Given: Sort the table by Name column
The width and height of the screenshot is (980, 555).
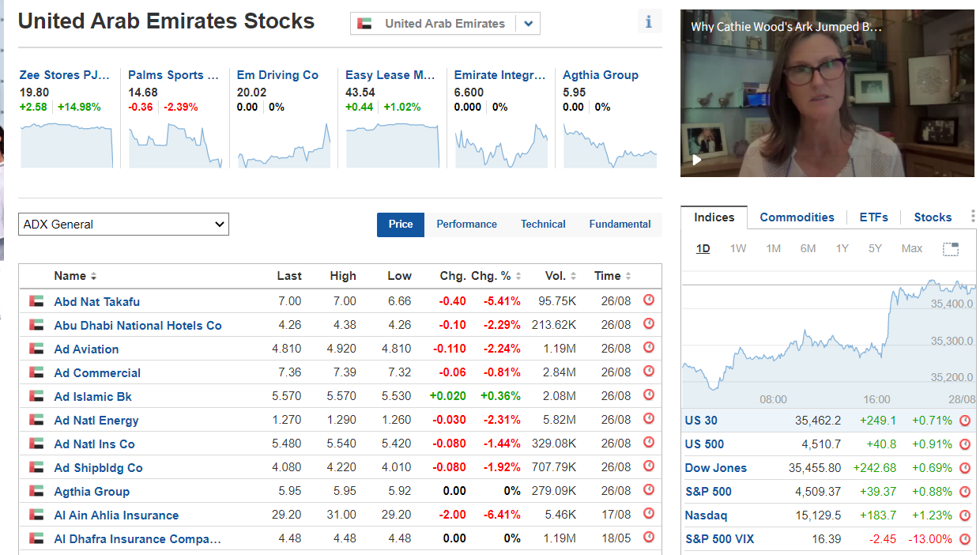Looking at the screenshot, I should (75, 276).
